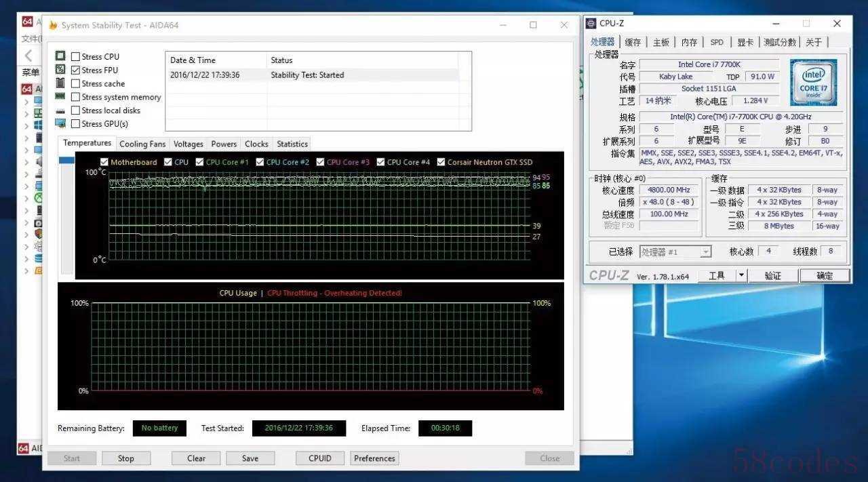Switch to the Cooling Fans tab
The image size is (868, 482).
pos(142,144)
